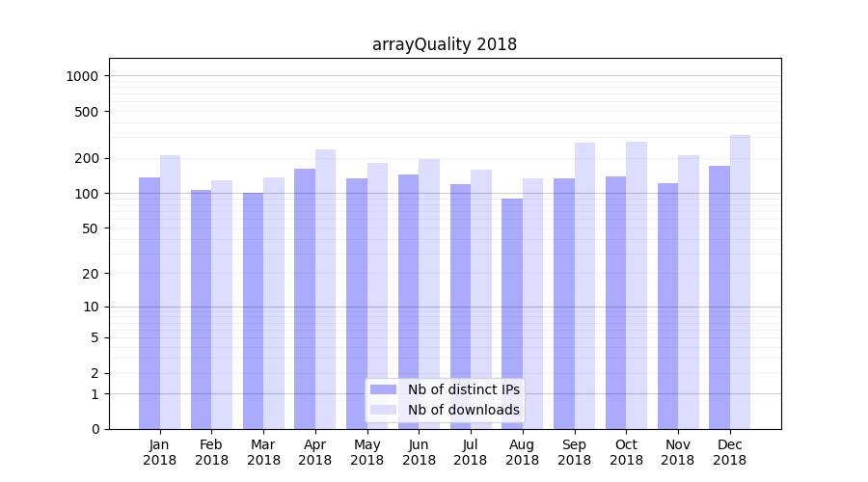Click the 200 y-axis tick label
Image resolution: width=868 pixels, height=482 pixels.
87,158
